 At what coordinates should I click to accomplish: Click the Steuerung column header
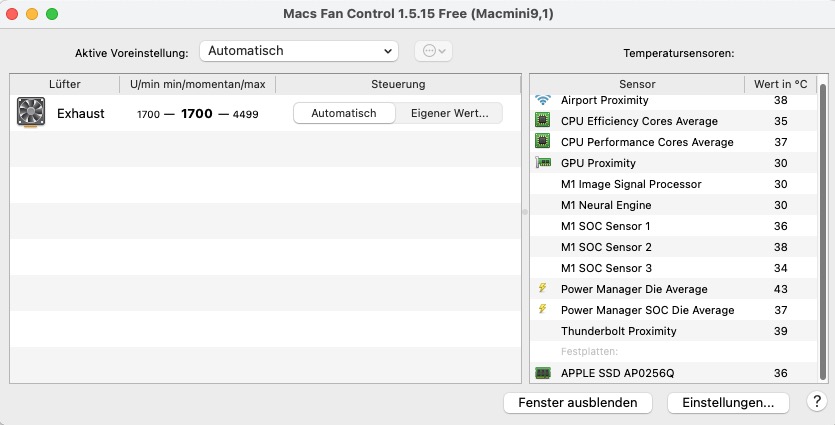398,84
